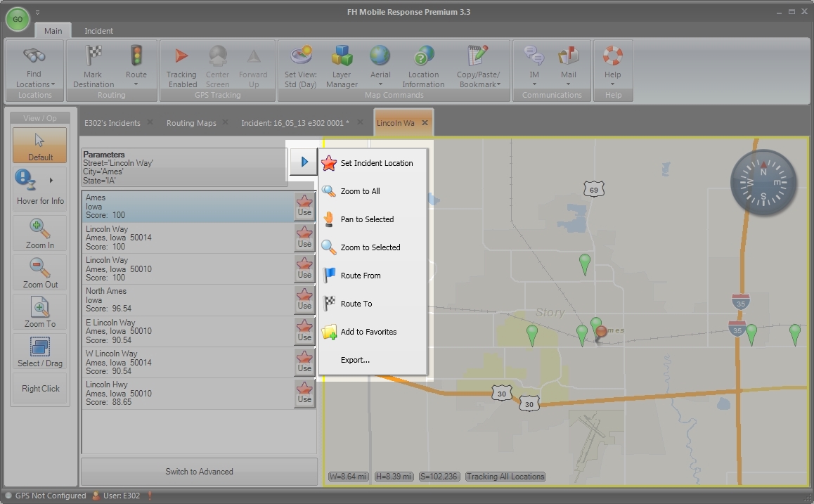Select the Zoom Out tool
Viewport: 814px width, 504px height.
(x=40, y=273)
